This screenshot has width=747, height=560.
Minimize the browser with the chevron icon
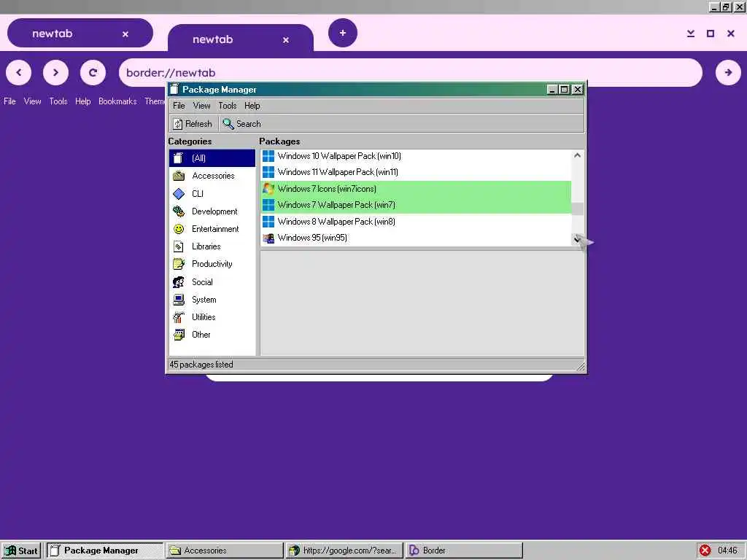click(x=691, y=34)
